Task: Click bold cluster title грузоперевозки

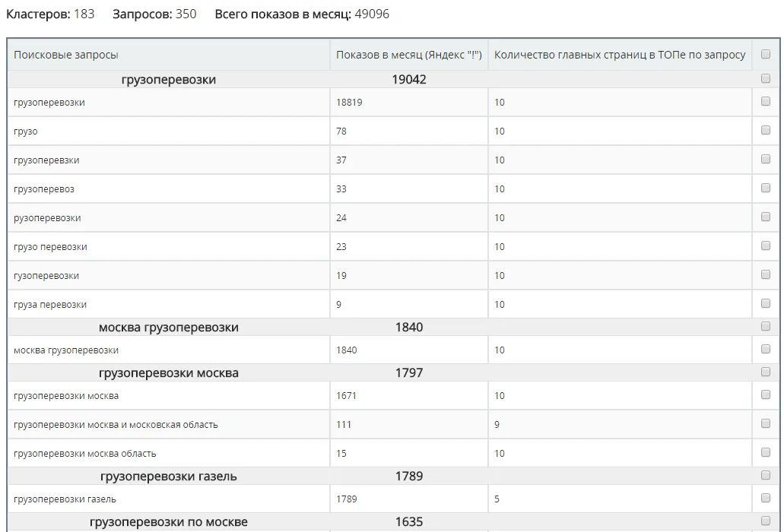Action: [169, 80]
